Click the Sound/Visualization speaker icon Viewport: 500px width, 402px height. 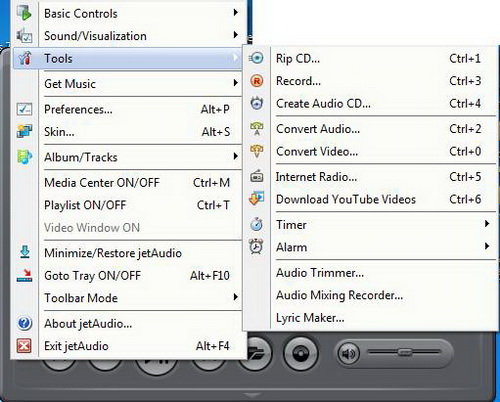point(24,36)
